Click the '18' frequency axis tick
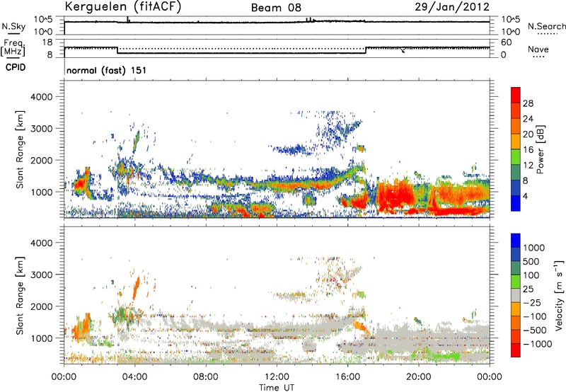The width and height of the screenshot is (566, 392). coord(47,42)
